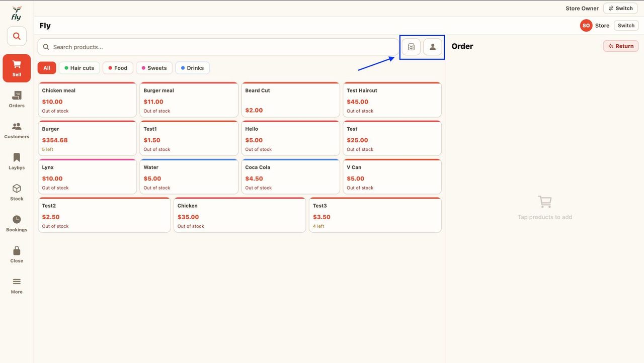Screen dimensions: 644x363
Task: Select the Chicken $35.00 product card
Action: point(240,215)
